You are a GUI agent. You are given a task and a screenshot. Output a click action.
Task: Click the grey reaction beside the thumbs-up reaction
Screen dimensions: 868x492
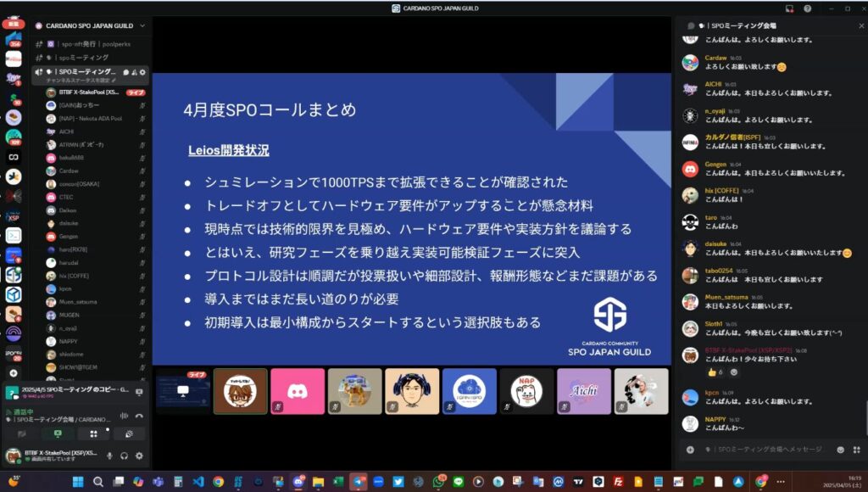(734, 372)
